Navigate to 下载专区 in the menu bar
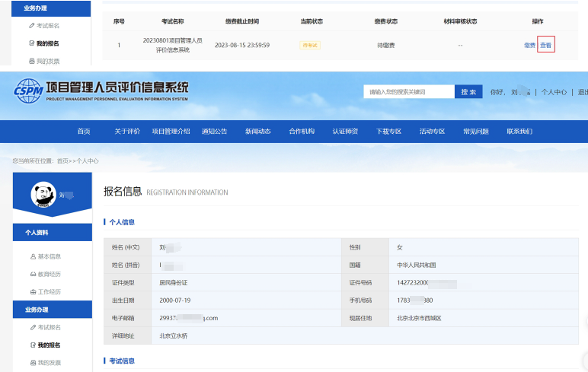 388,132
